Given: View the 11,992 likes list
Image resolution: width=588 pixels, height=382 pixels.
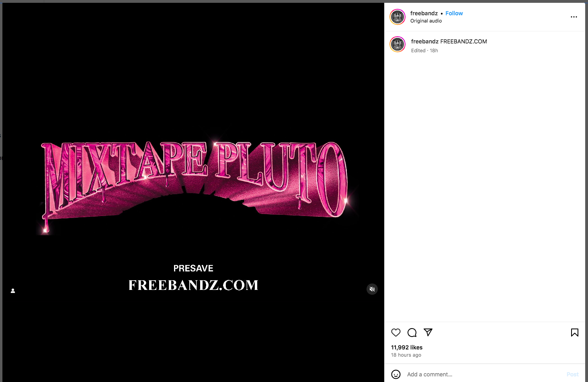Looking at the screenshot, I should click(x=407, y=347).
